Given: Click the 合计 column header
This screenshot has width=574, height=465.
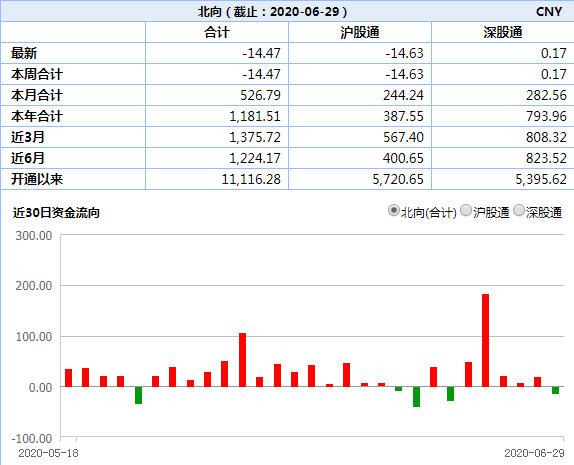Looking at the screenshot, I should (217, 32).
